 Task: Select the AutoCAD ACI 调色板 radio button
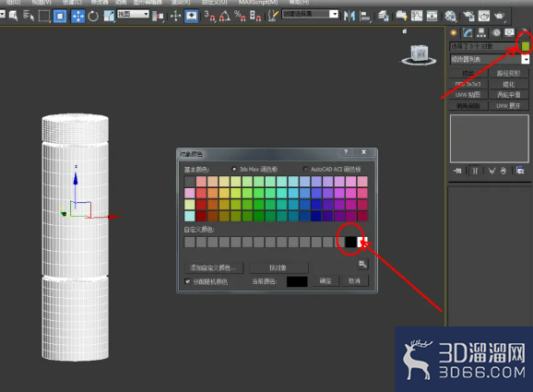pos(305,169)
